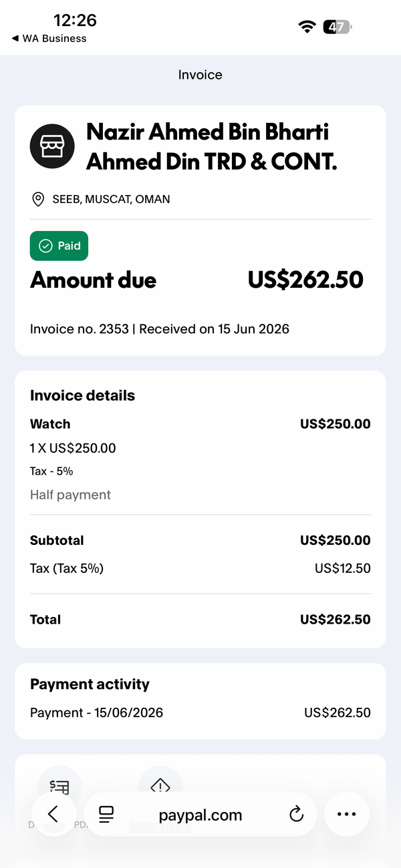Tap the Payment 15/06/2026 activity row

tap(200, 712)
